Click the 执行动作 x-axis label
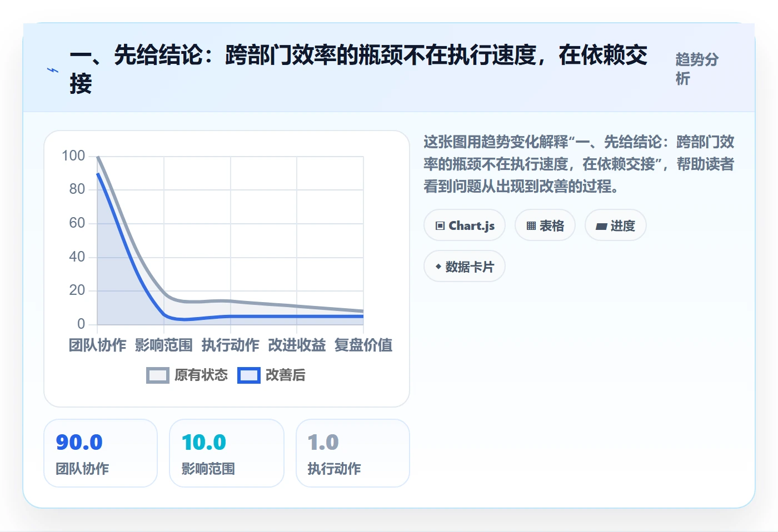 pyautogui.click(x=231, y=345)
